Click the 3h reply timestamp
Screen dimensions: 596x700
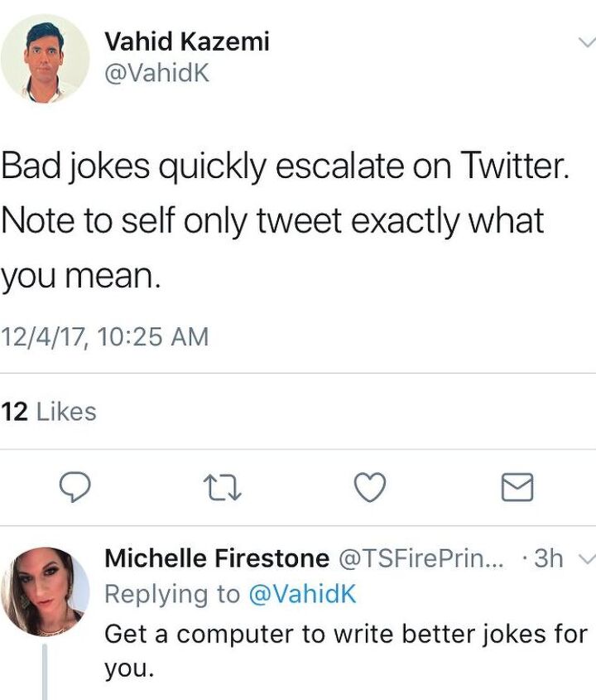pyautogui.click(x=547, y=559)
